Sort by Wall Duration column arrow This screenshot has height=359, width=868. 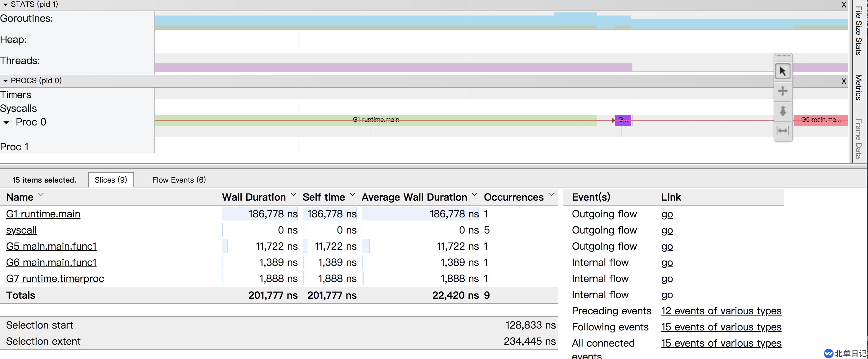tap(293, 194)
